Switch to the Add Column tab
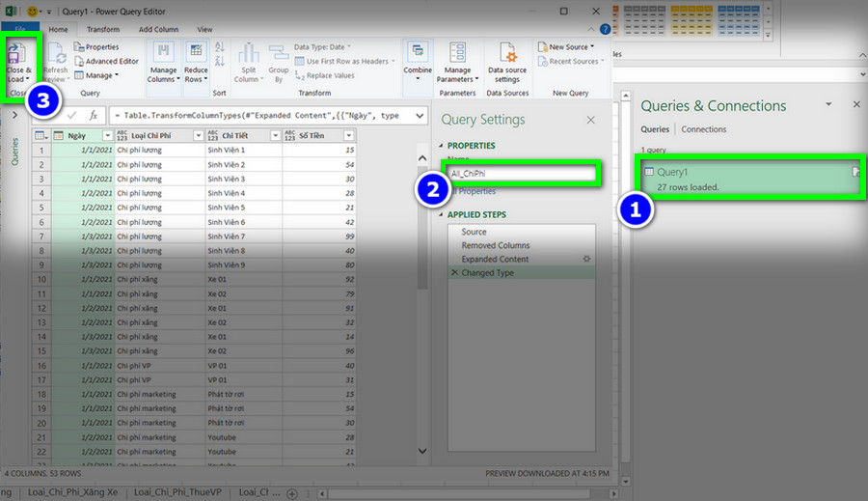The image size is (868, 501). [158, 29]
